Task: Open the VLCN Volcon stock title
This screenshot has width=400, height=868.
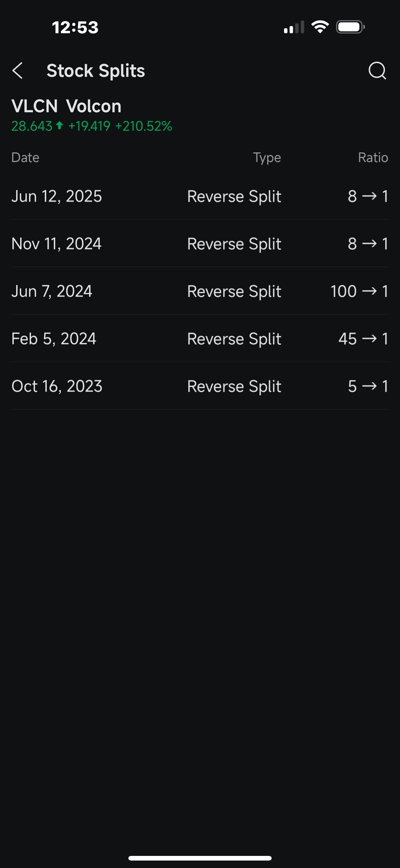Action: coord(66,106)
